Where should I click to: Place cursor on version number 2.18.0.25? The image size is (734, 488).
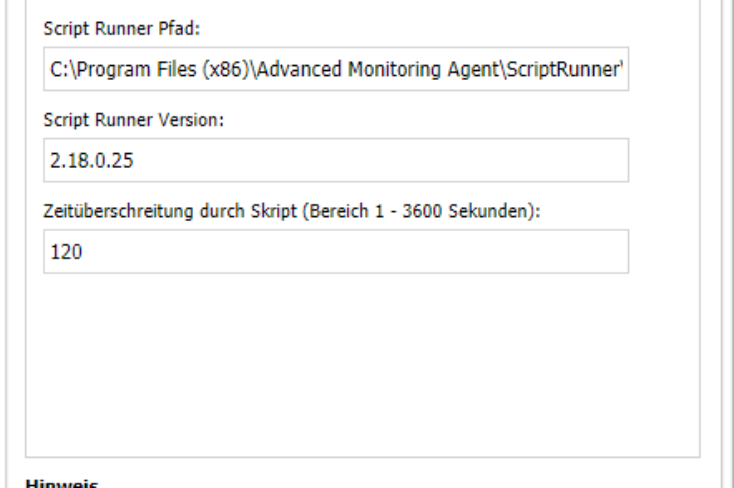click(x=92, y=161)
